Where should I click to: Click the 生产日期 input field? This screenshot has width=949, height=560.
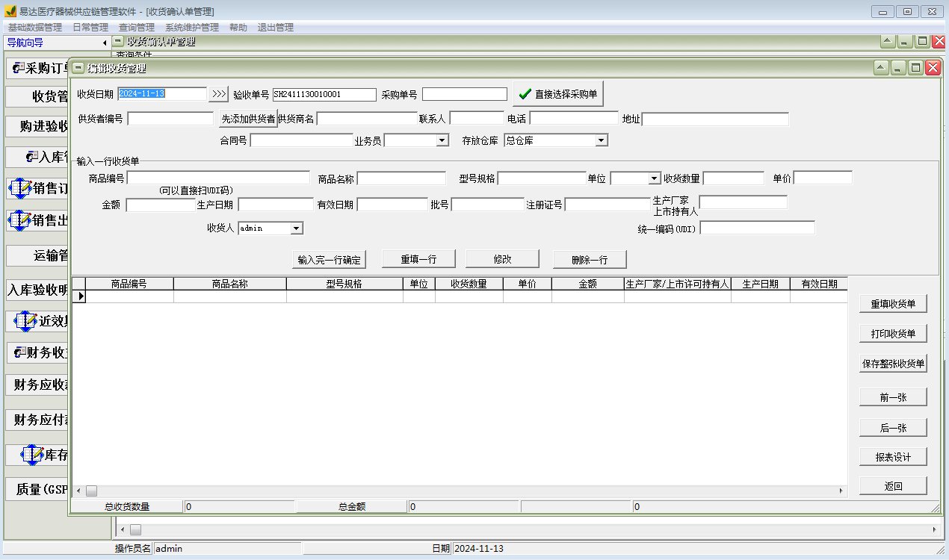276,205
